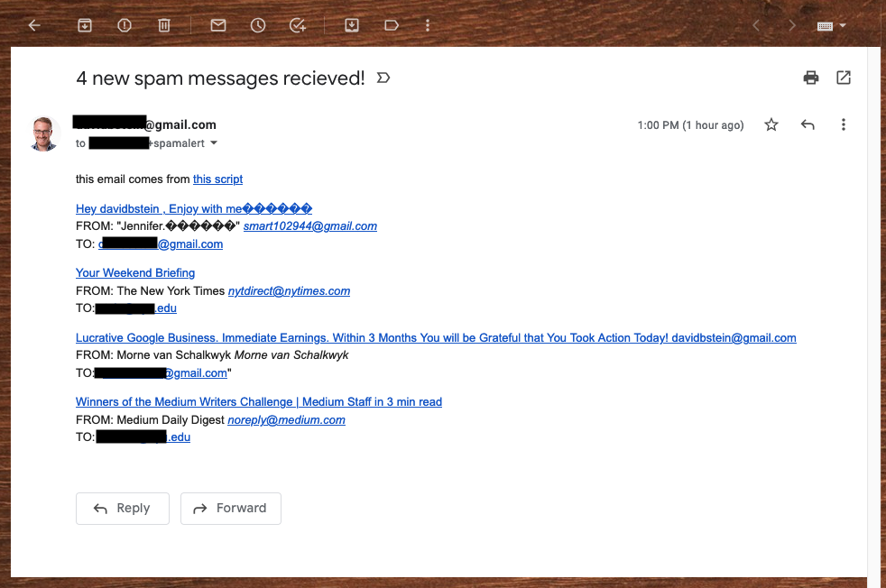Screen dimensions: 886x588
Task: Report this message as spam
Action: 124,25
